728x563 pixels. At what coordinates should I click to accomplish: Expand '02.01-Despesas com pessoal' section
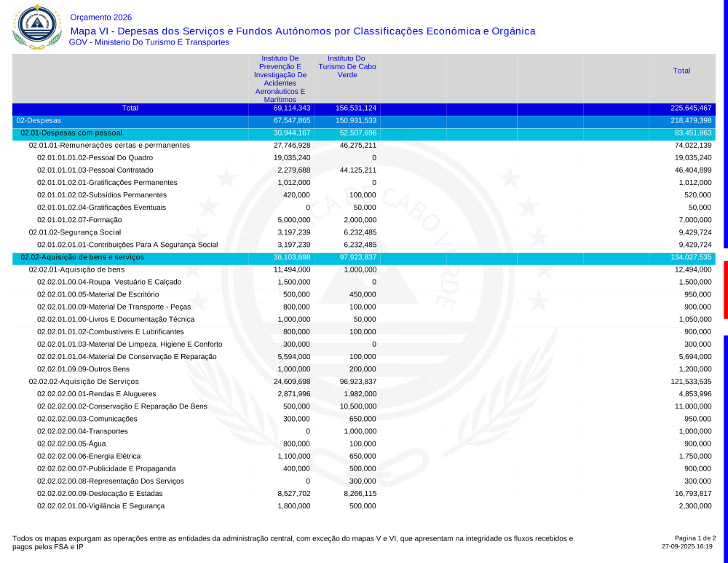click(71, 133)
